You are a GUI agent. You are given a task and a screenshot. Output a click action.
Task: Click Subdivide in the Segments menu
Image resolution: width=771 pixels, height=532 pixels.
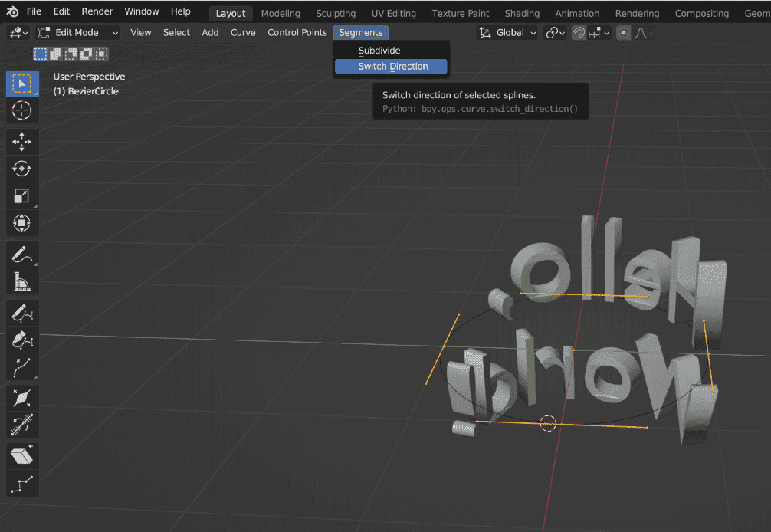point(391,51)
